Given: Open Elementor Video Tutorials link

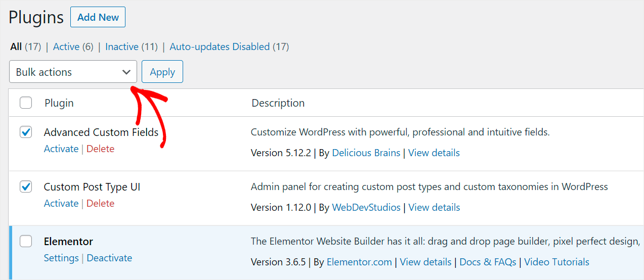Looking at the screenshot, I should tap(556, 262).
